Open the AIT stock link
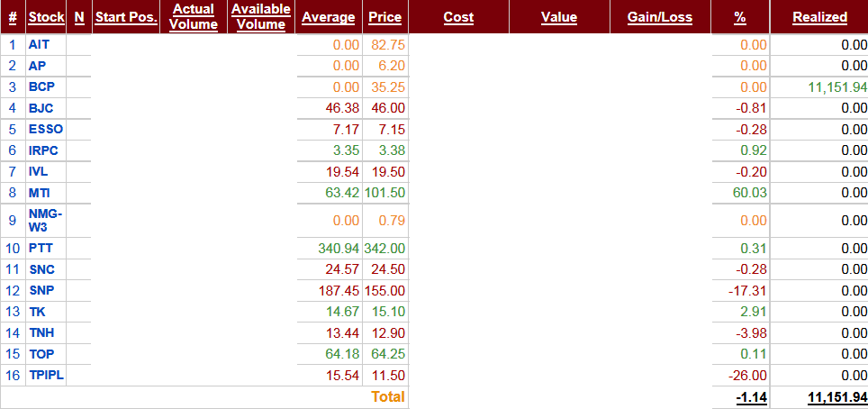The image size is (868, 409). click(39, 44)
